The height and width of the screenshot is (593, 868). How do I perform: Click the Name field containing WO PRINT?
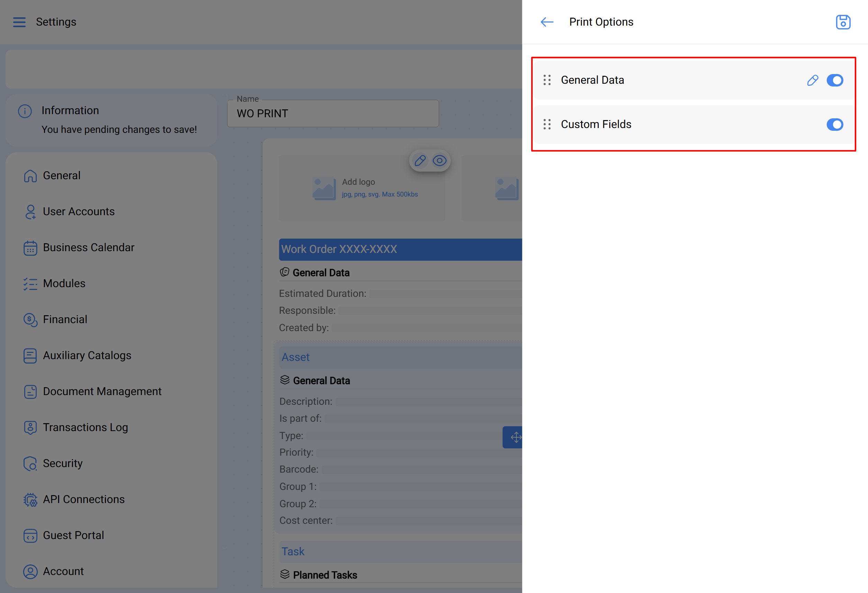coord(332,113)
